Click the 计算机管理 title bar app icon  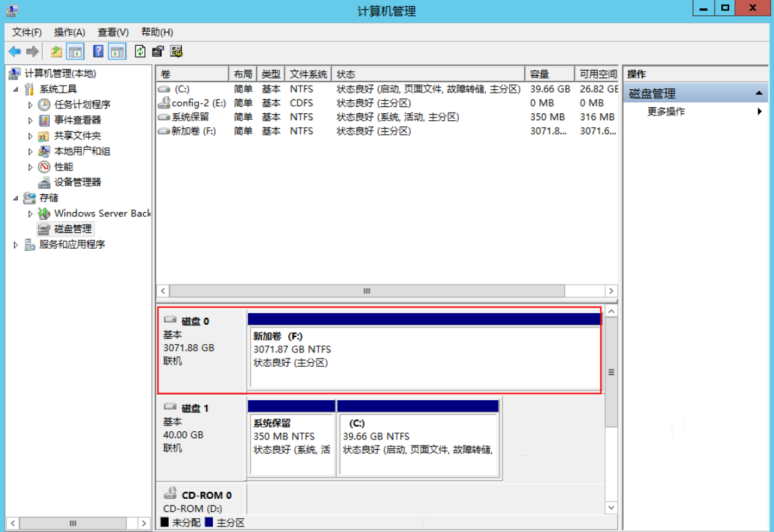[12, 10]
